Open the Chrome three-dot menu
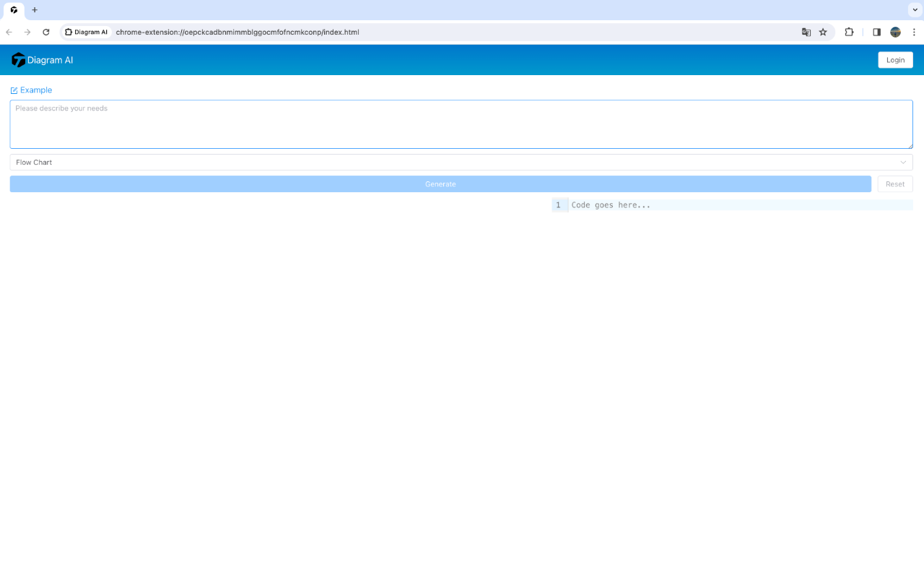The image size is (924, 578). [x=914, y=32]
